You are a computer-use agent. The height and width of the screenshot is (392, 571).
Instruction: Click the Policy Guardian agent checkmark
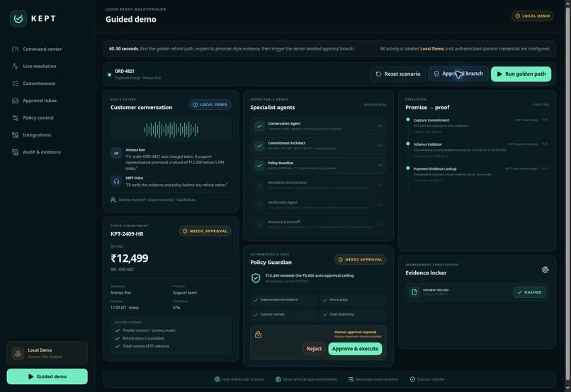point(259,166)
